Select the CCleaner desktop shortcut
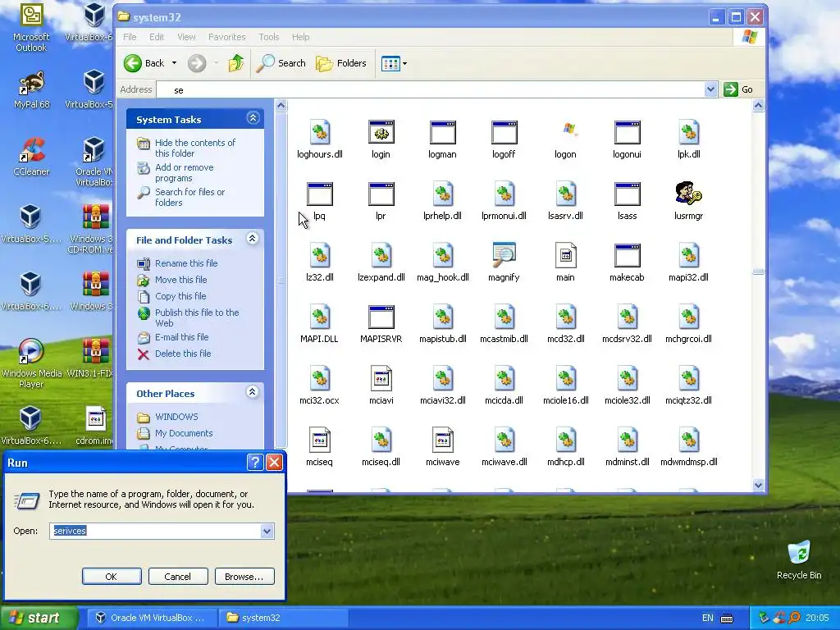This screenshot has height=630, width=840. [x=31, y=157]
